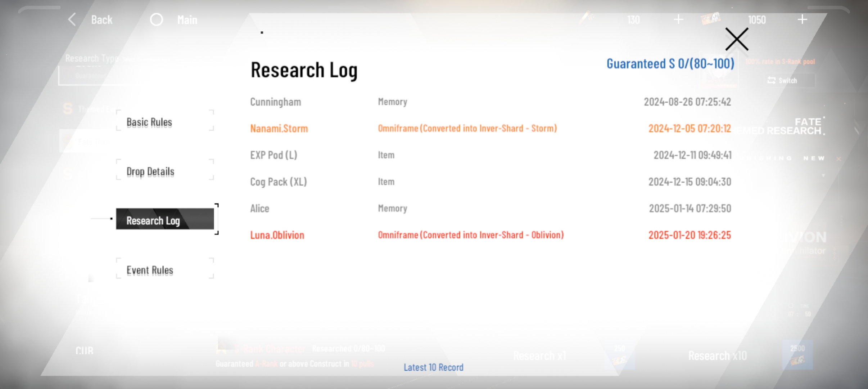Click timestamp 2024-12-05 07:20:12
The width and height of the screenshot is (868, 389).
pos(690,129)
